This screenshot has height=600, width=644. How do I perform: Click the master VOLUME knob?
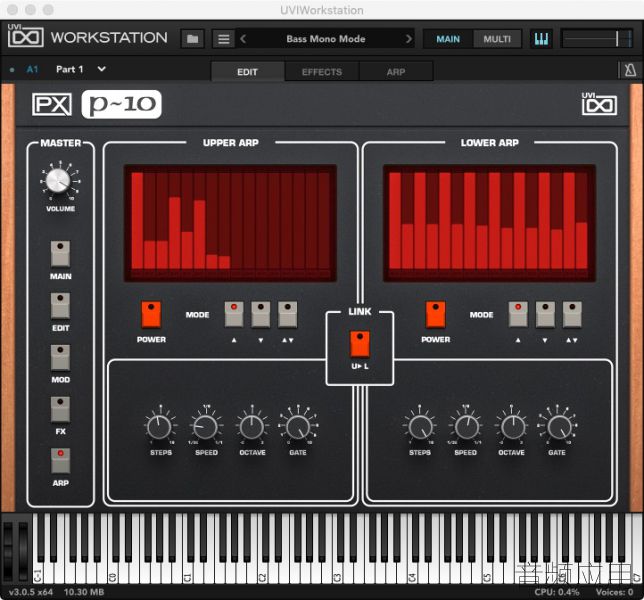(58, 181)
